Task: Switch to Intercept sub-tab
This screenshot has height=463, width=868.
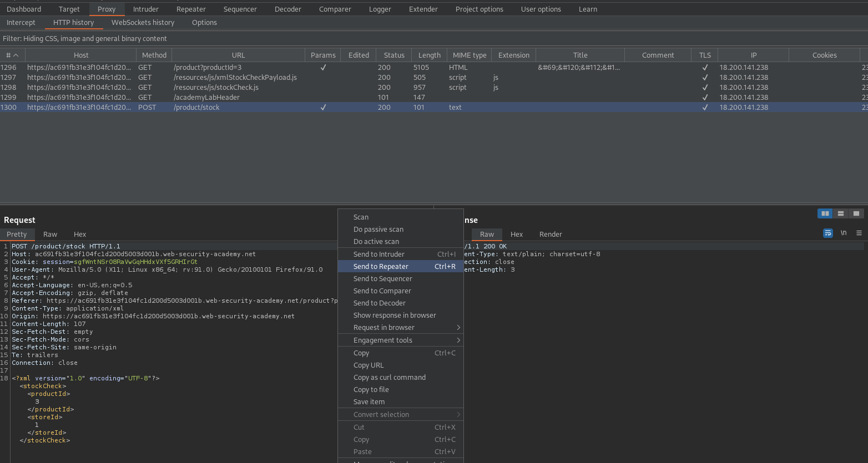Action: click(x=21, y=23)
